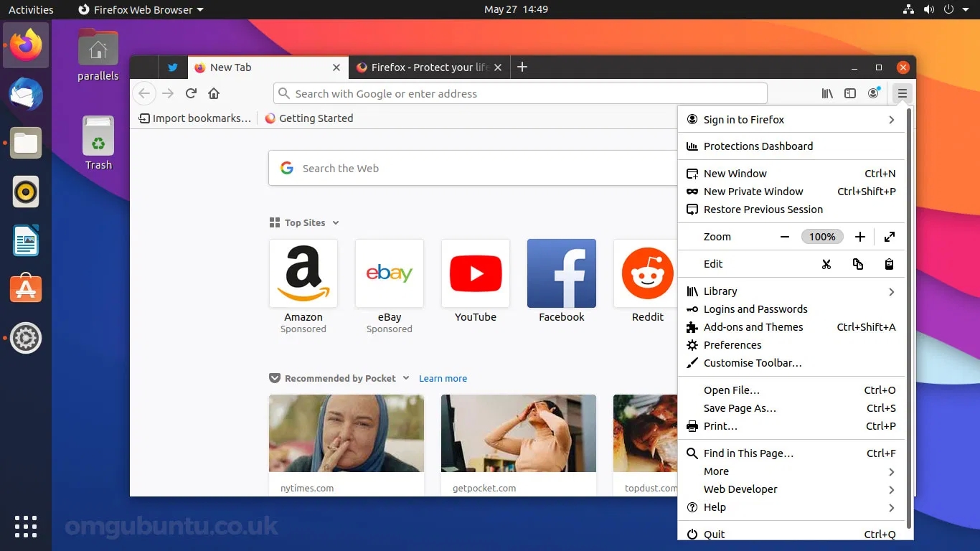The height and width of the screenshot is (551, 980).
Task: Toggle the sidebar toolbar icon
Action: point(850,93)
